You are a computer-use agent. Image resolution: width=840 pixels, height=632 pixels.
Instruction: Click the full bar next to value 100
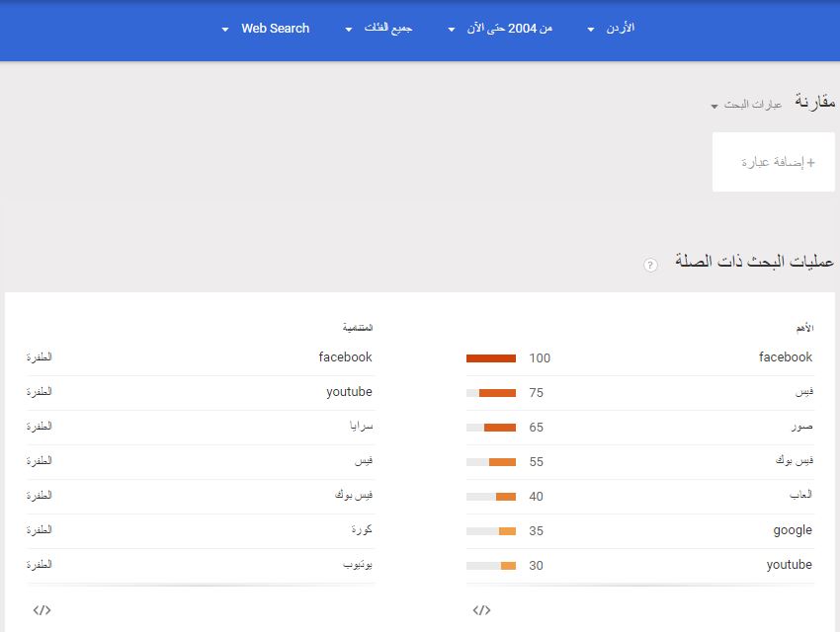pyautogui.click(x=491, y=358)
